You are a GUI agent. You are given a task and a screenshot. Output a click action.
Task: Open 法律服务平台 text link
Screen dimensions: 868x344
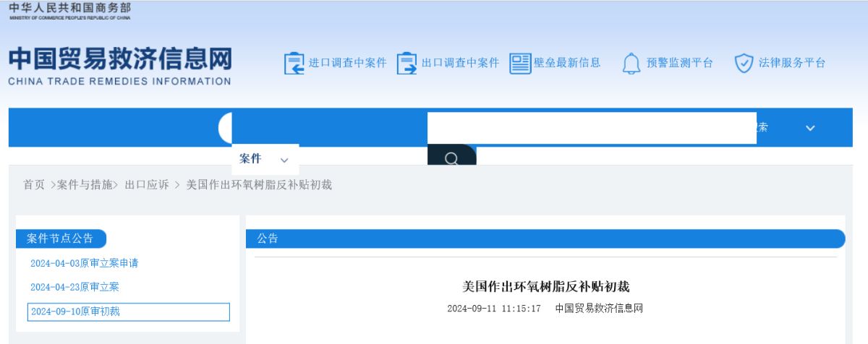click(791, 63)
